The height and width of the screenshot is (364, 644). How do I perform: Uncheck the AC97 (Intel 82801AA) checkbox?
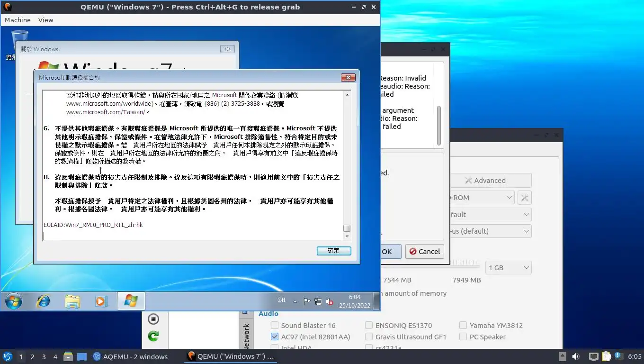275,337
